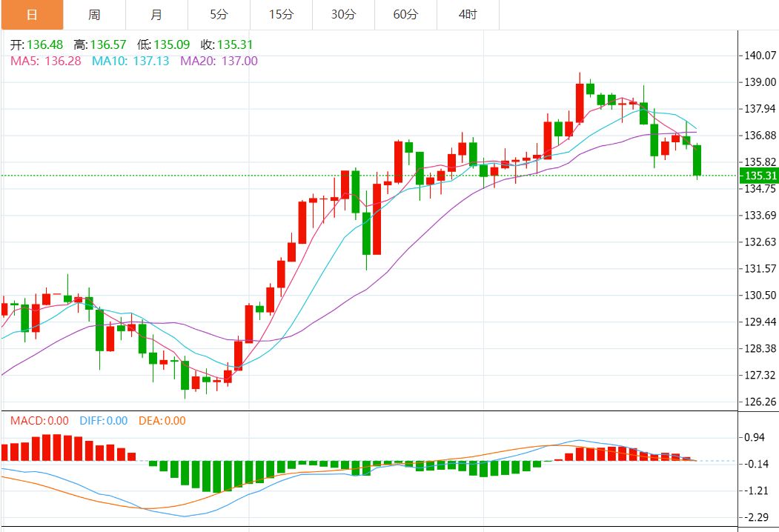Screen dimensions: 779x532
Task: Click the high price 136.57 value
Action: [108, 44]
